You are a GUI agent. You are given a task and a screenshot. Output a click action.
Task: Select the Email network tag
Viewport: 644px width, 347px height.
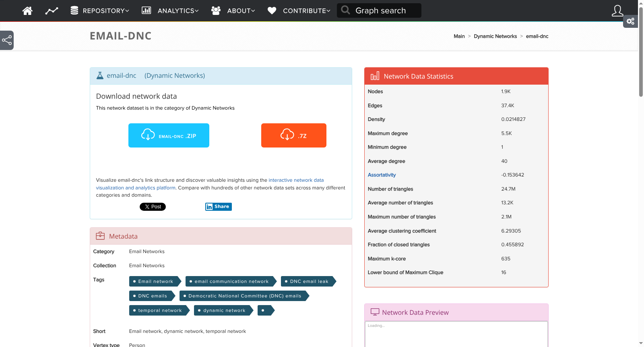[x=155, y=281]
